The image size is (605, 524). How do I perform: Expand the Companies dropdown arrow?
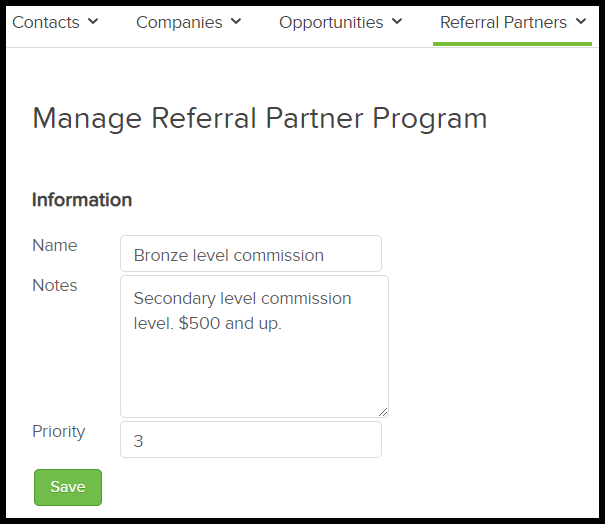click(x=236, y=21)
